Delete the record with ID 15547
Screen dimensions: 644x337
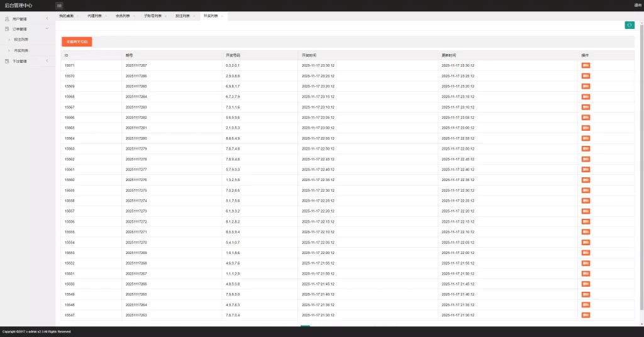coord(586,315)
